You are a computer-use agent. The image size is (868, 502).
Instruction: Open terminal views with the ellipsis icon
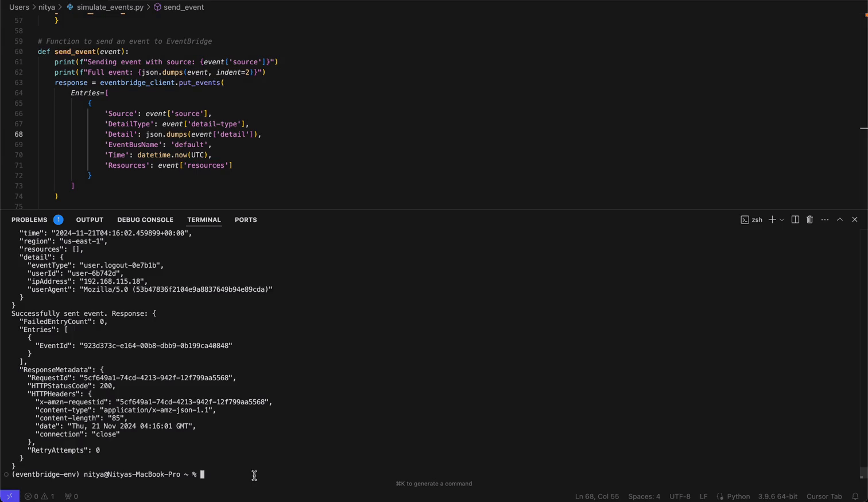[x=825, y=219]
